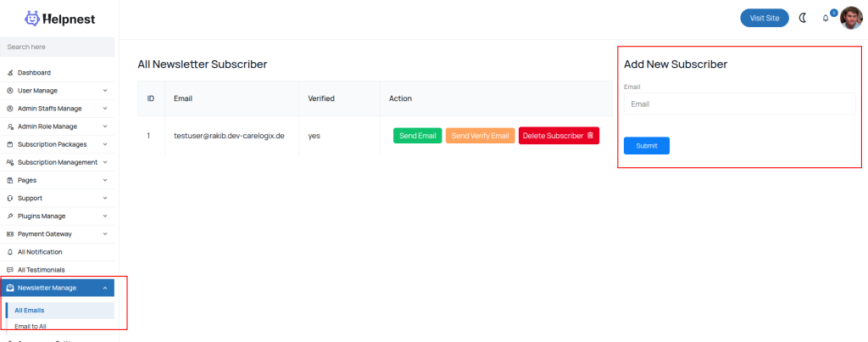
Task: Click the Dashboard sidebar icon
Action: (10, 73)
